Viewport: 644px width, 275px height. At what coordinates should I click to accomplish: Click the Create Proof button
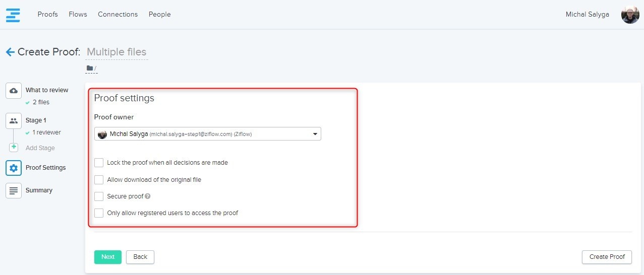[x=607, y=257]
